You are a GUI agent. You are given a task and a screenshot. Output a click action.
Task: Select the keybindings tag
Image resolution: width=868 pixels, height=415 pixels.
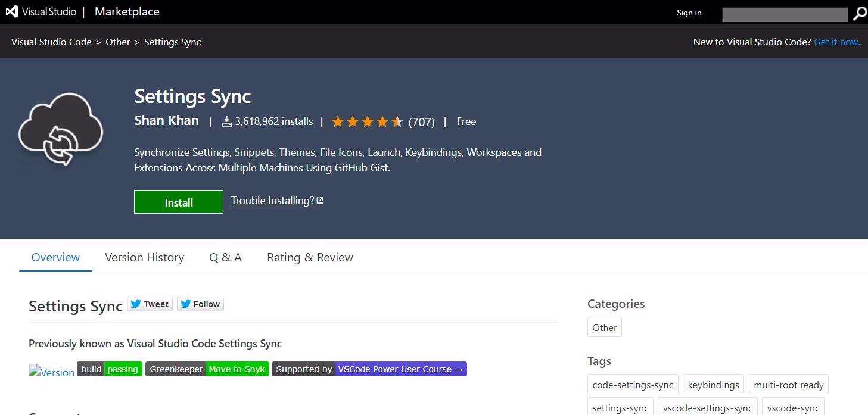(713, 385)
